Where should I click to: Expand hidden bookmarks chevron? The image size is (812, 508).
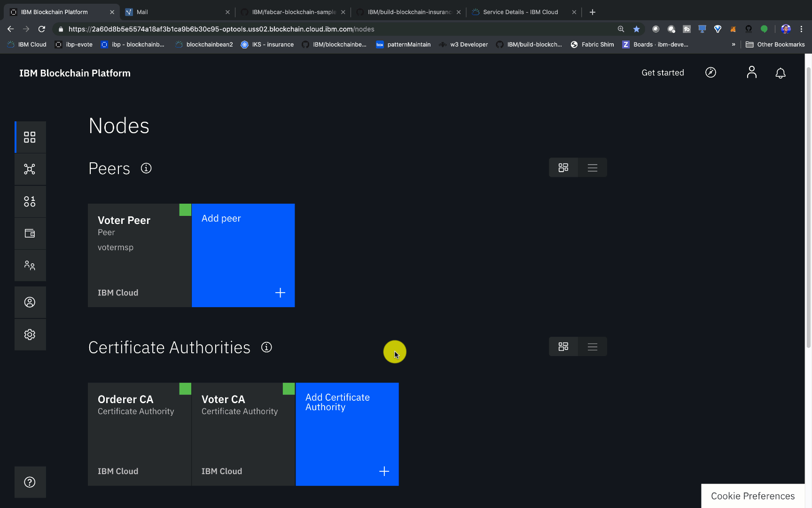pyautogui.click(x=733, y=44)
